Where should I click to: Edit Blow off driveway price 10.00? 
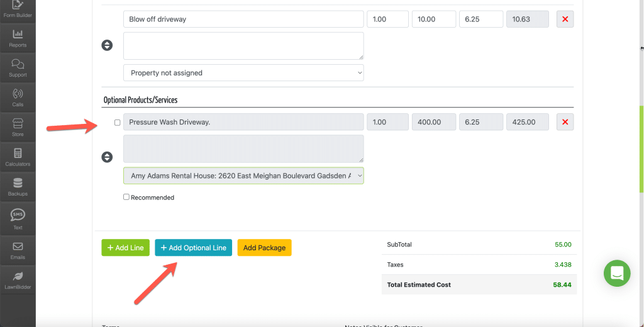click(x=434, y=19)
